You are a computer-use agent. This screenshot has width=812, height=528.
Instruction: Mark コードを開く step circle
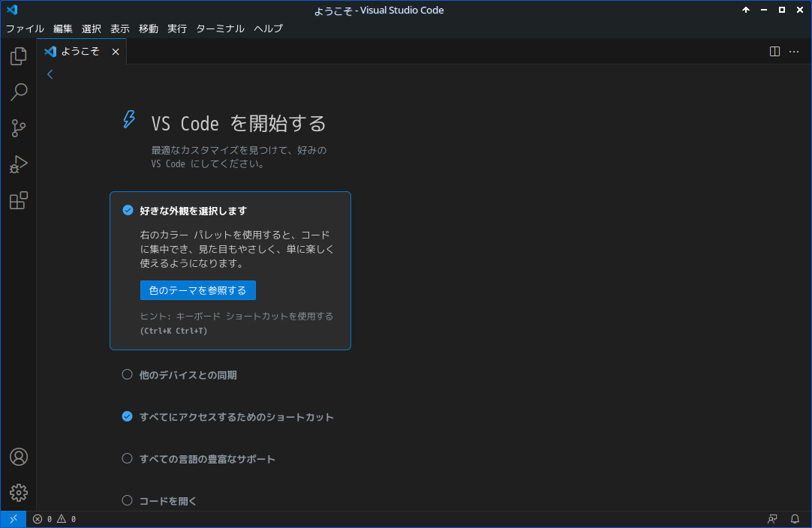127,500
